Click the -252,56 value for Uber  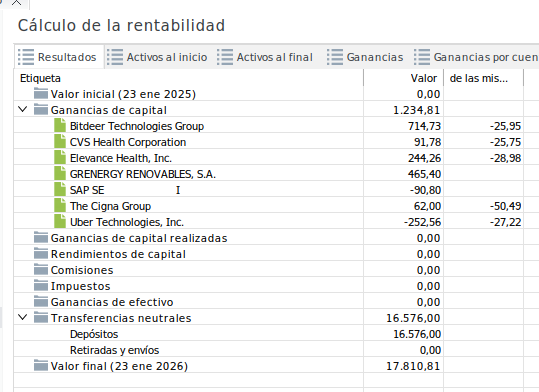point(422,222)
